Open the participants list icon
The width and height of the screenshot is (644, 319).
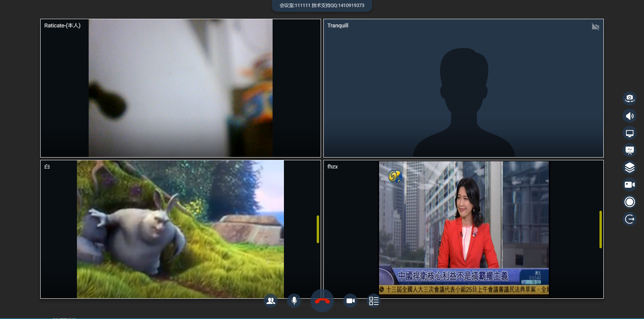271,301
